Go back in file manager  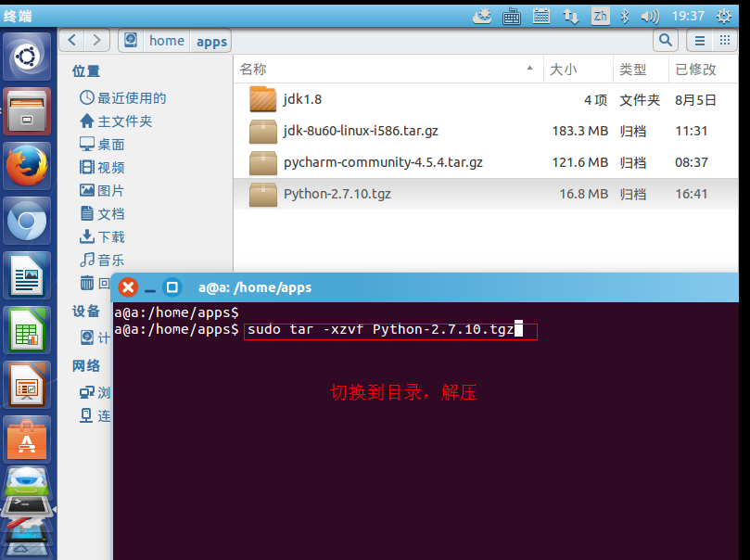click(x=72, y=40)
